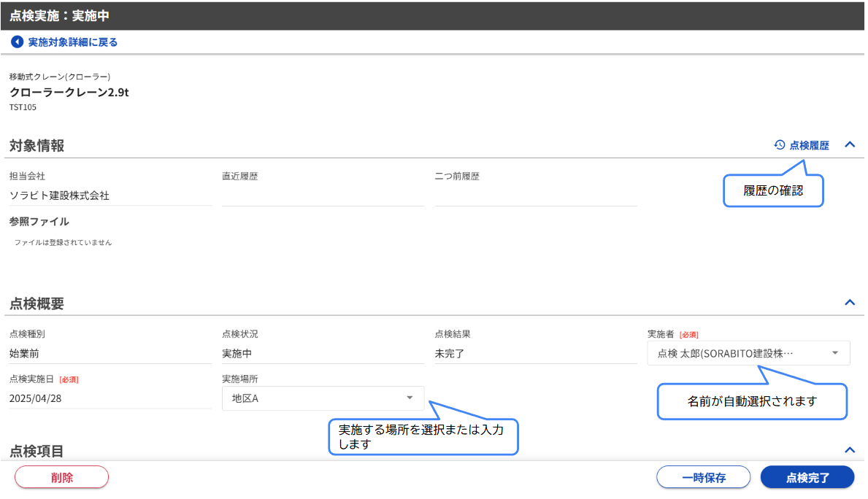Click the empty 二つ前履歴 field
The height and width of the screenshot is (499, 868).
(x=535, y=196)
